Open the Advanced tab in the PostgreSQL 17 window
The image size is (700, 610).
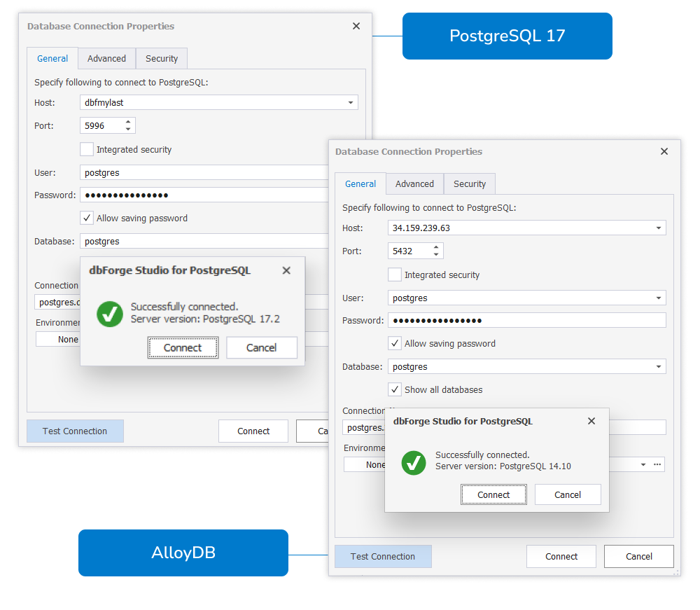point(106,59)
